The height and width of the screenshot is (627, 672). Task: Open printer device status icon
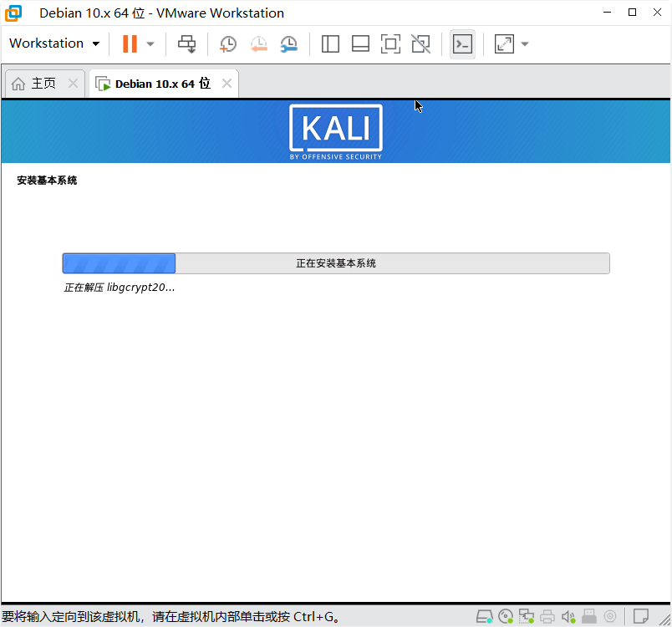(x=547, y=617)
